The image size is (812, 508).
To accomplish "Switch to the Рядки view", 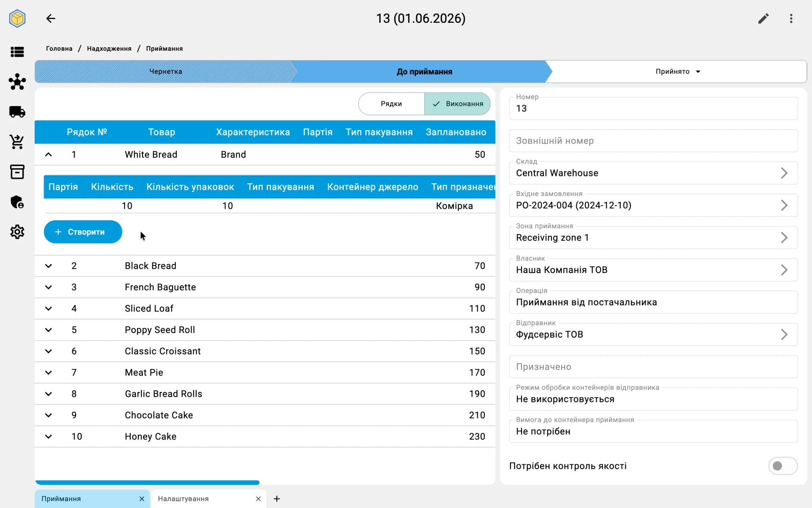I will tap(391, 104).
